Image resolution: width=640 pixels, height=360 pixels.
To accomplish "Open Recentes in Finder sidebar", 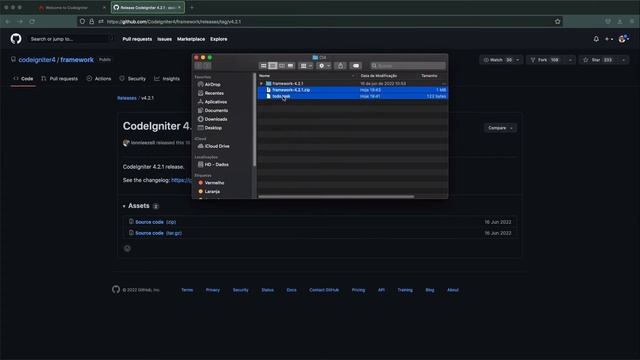I will click(214, 93).
